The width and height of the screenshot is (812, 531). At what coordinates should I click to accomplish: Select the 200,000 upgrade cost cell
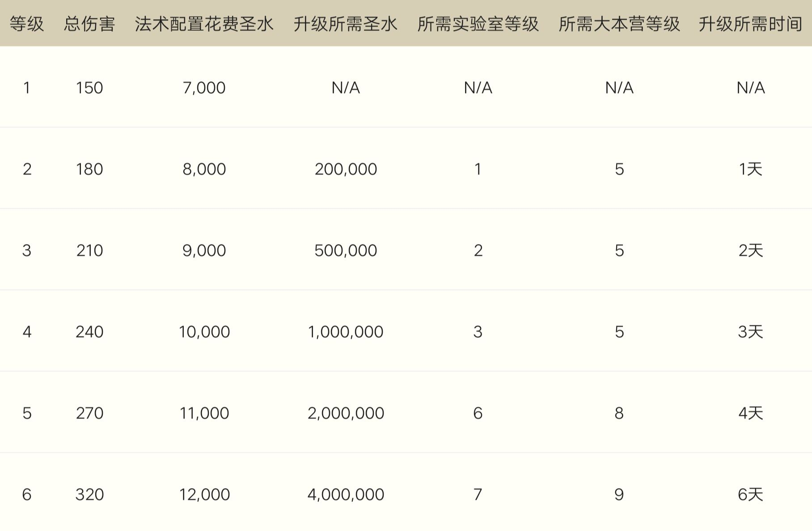pos(346,169)
